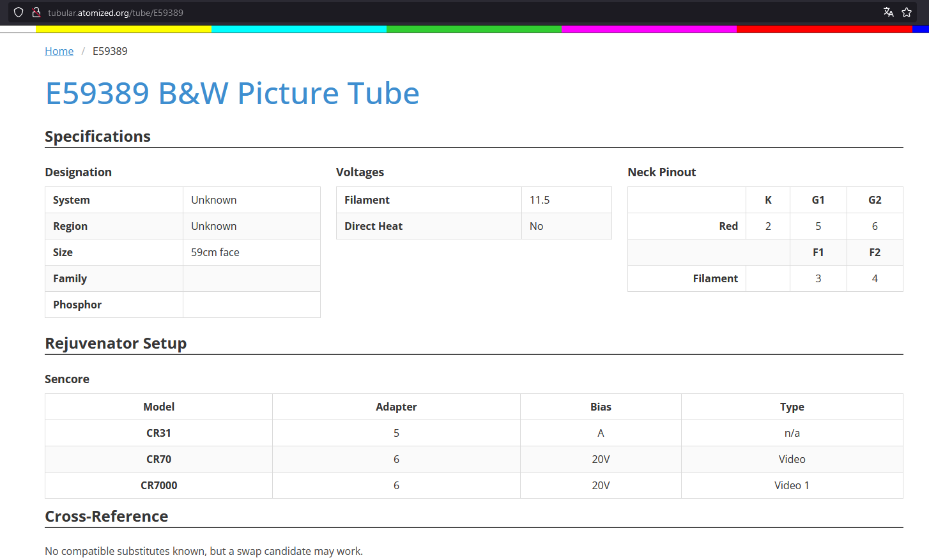The width and height of the screenshot is (929, 560).
Task: Click the Filament row label in Neck Pinout
Action: [716, 278]
